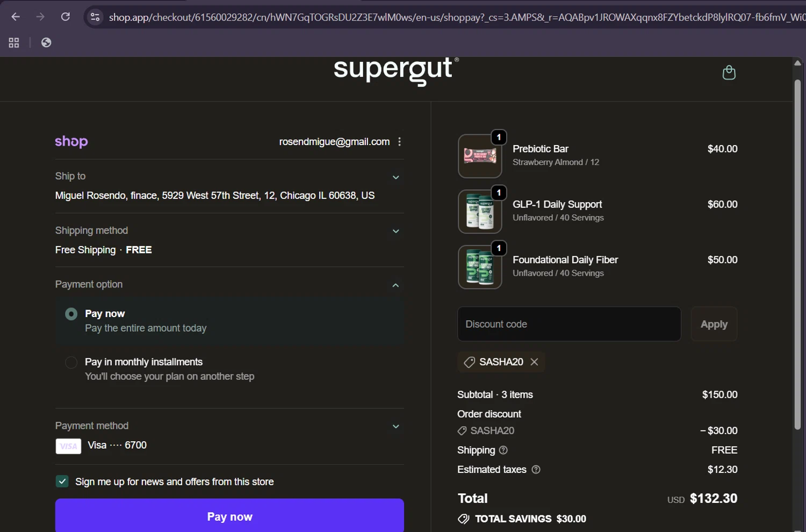Apply the discount code
This screenshot has width=806, height=532.
click(x=714, y=324)
